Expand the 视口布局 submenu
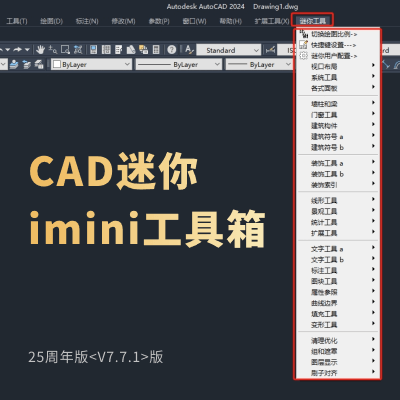Screen dimensions: 400x400 (337, 66)
